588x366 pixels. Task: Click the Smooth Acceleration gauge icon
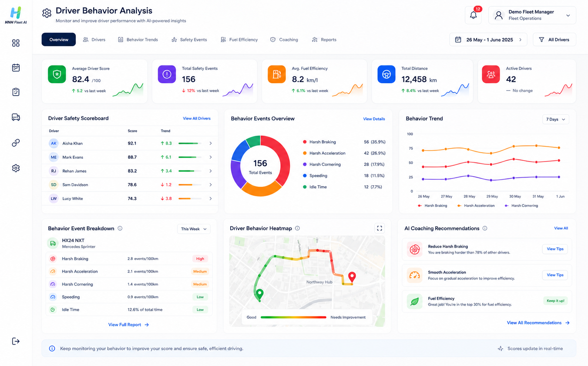pyautogui.click(x=414, y=275)
